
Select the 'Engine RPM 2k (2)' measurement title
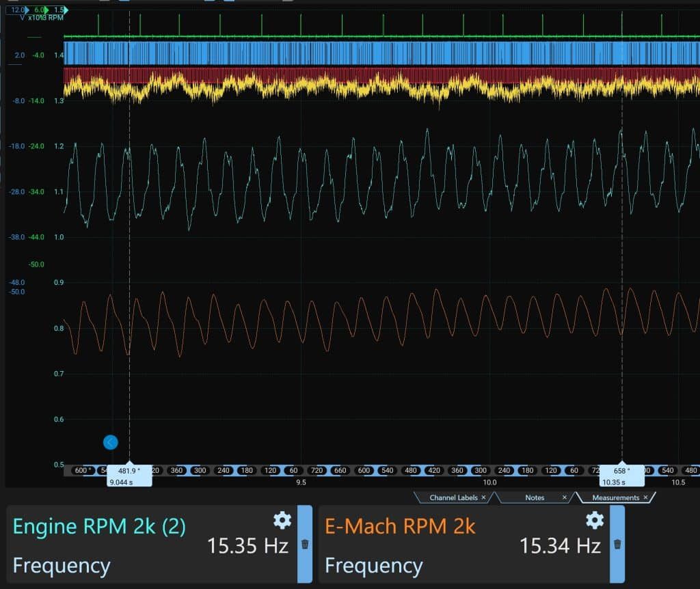[x=99, y=527]
